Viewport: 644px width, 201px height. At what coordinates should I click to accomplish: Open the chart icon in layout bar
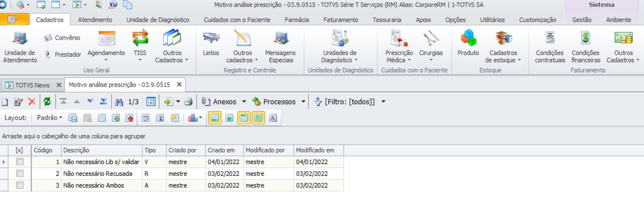(x=195, y=118)
